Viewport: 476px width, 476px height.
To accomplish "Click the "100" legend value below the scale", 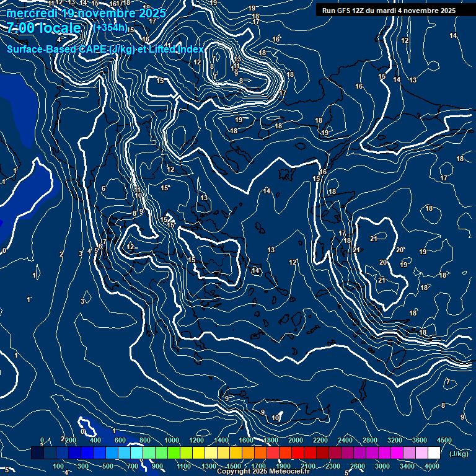I will pos(58,466).
